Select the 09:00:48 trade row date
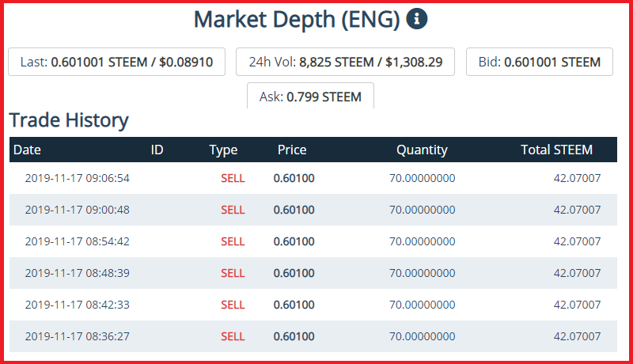 77,210
